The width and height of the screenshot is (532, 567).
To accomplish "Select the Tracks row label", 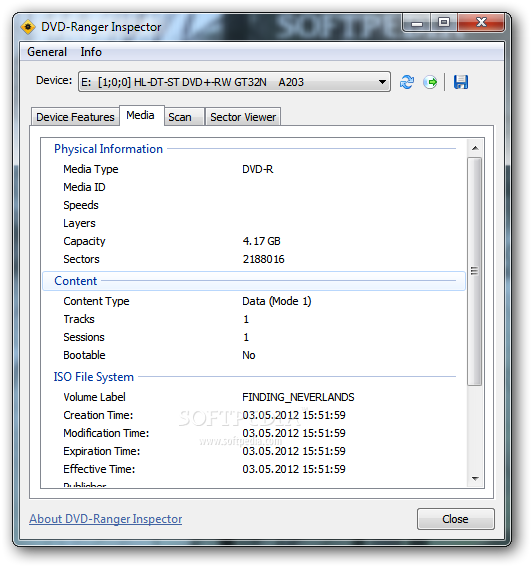I will [79, 319].
